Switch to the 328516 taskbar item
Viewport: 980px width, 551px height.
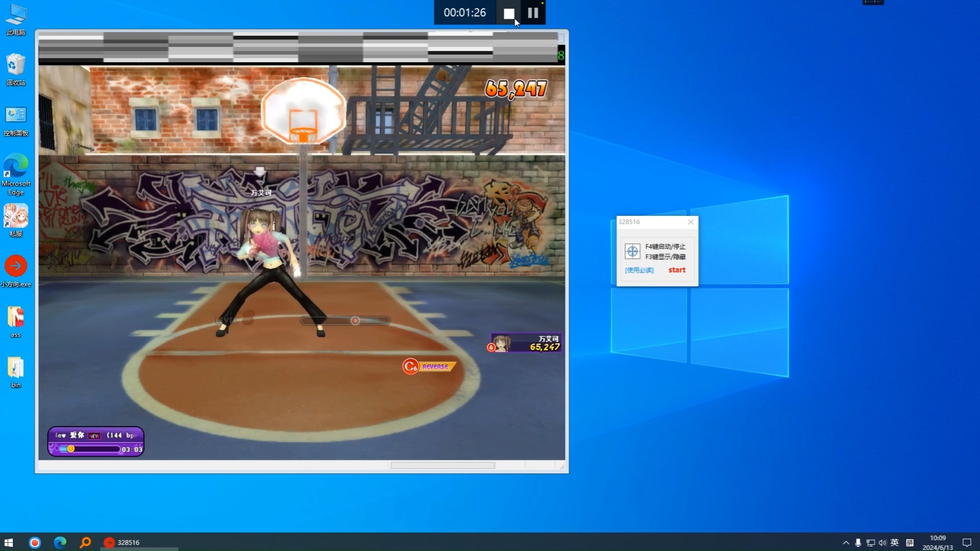(139, 542)
